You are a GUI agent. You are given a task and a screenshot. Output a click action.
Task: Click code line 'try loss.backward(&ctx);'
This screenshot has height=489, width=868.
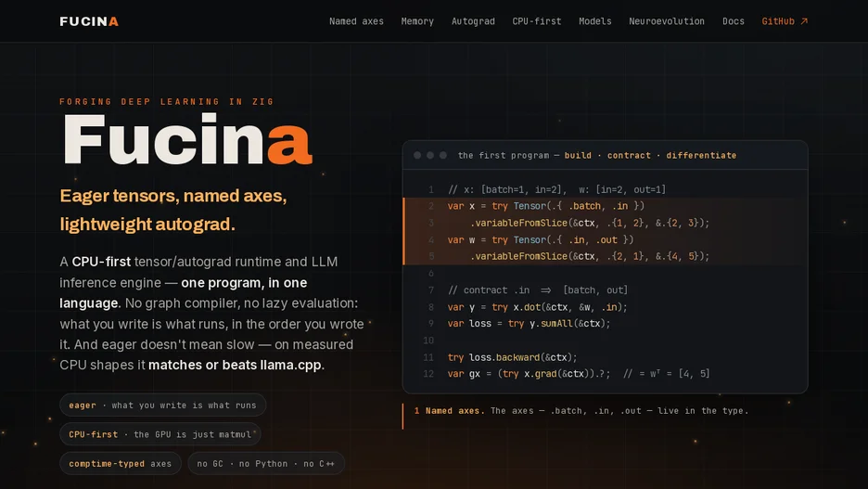(512, 358)
